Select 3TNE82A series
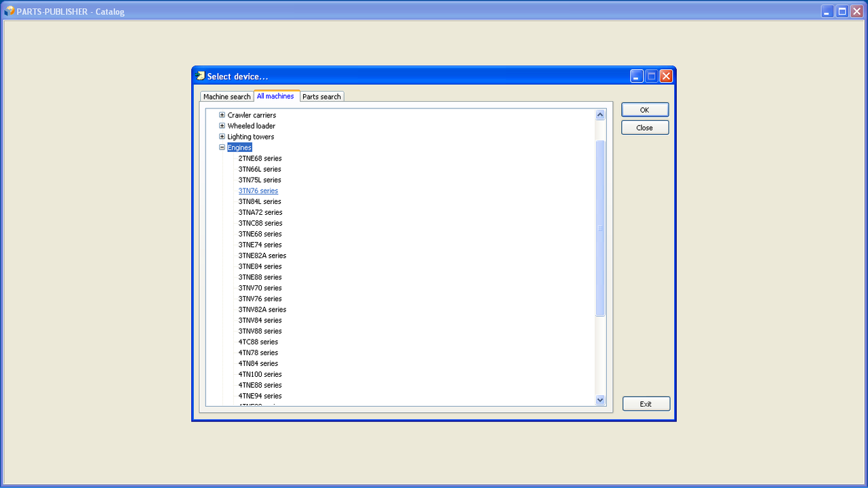The image size is (868, 488). coord(262,256)
